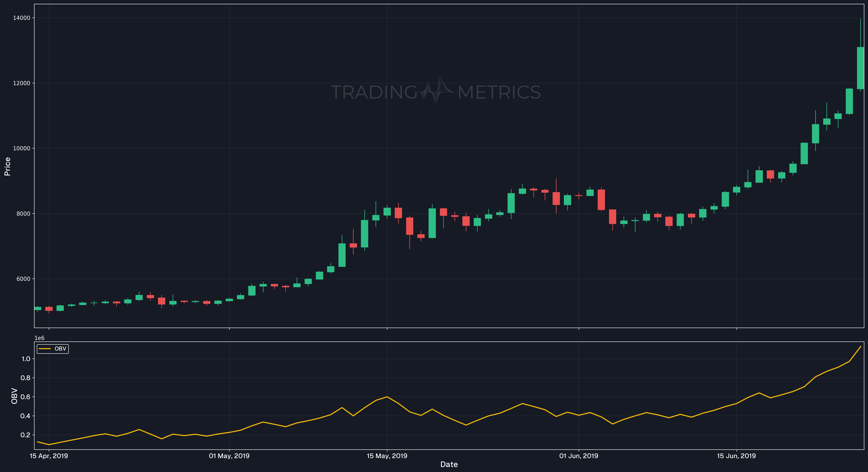Click the 6000 price axis label
Image resolution: width=868 pixels, height=472 pixels.
[x=23, y=279]
